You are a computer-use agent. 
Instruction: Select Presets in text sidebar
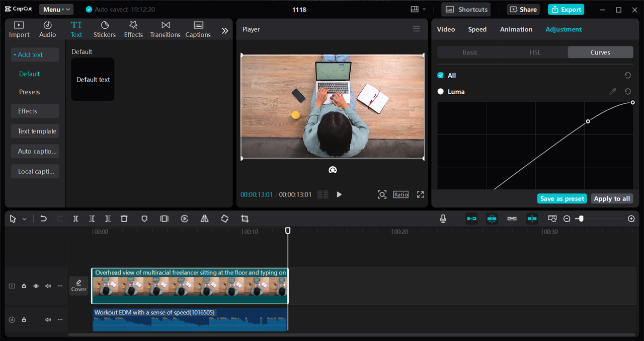tap(30, 92)
